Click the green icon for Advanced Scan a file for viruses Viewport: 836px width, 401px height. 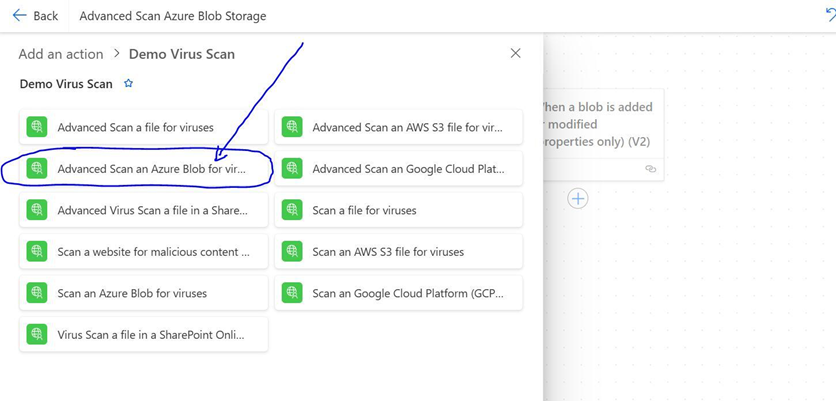coord(37,127)
